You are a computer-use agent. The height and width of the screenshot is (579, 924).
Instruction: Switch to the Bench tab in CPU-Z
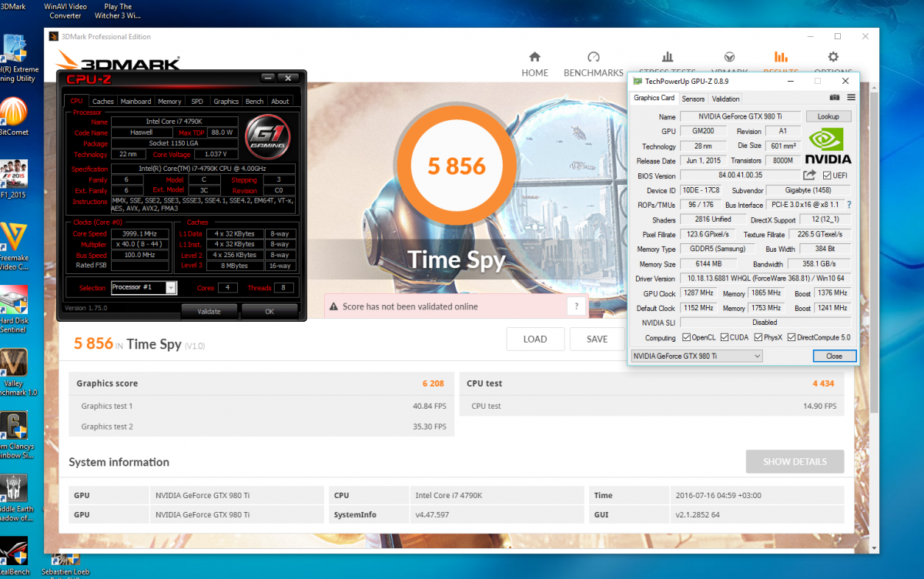point(255,101)
